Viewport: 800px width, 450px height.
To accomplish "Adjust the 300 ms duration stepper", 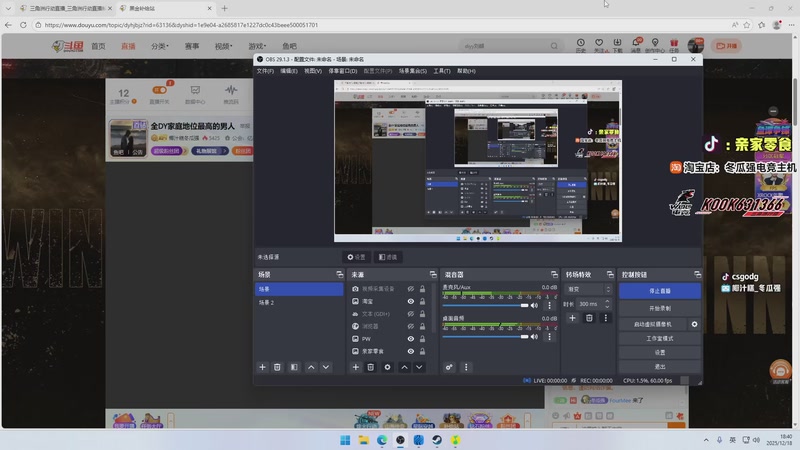I will click(607, 304).
